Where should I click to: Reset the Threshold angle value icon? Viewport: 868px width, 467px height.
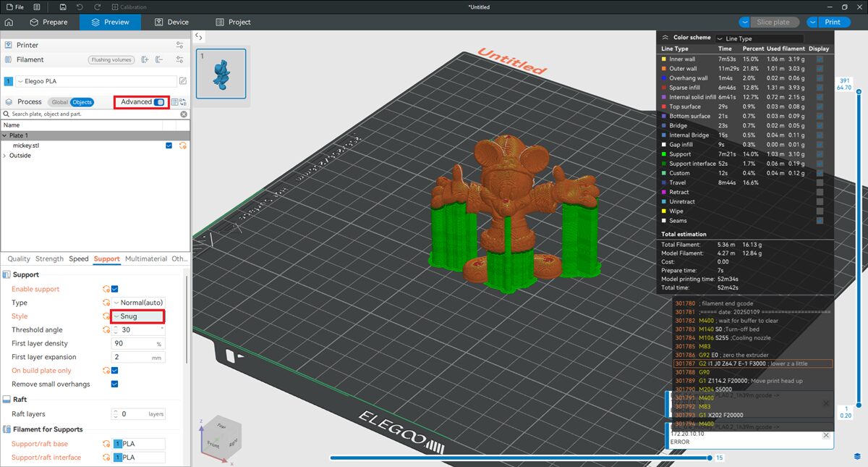click(106, 329)
